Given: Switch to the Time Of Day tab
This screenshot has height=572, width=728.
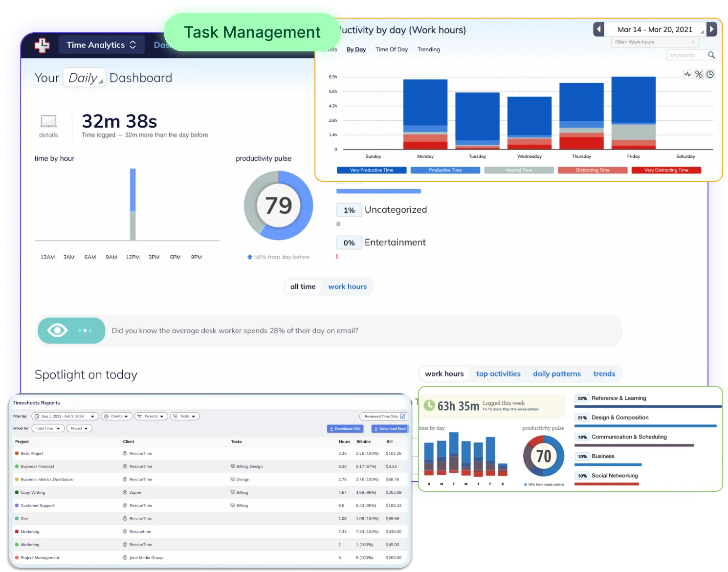Looking at the screenshot, I should [x=392, y=49].
